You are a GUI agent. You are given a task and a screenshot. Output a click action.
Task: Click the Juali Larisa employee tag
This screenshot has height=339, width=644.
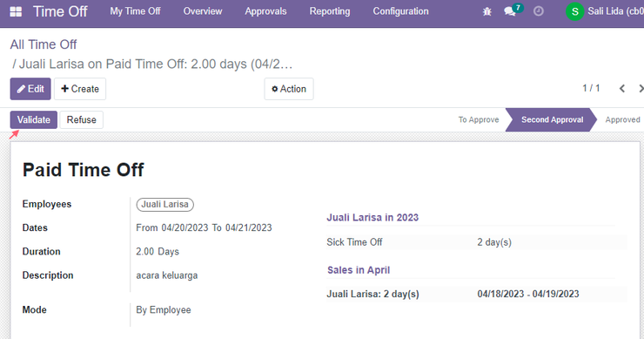pos(165,205)
